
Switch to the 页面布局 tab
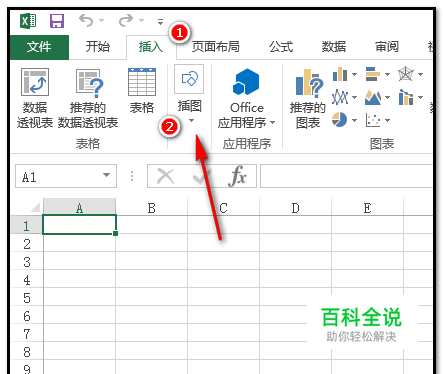215,47
